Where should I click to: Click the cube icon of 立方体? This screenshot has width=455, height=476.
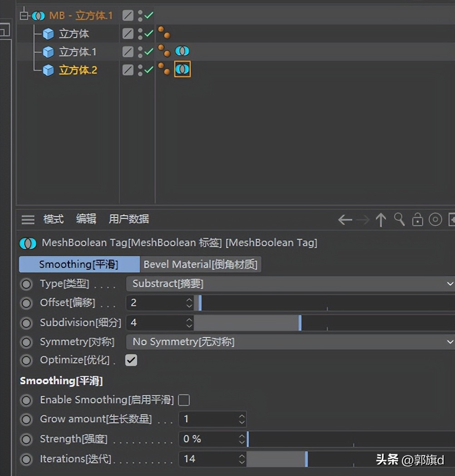[x=48, y=33]
